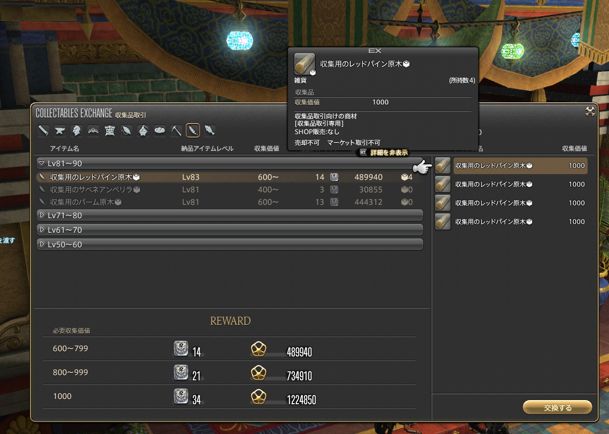609x434 pixels.
Task: Click log icon of highlighted right-list item
Action: (x=443, y=166)
